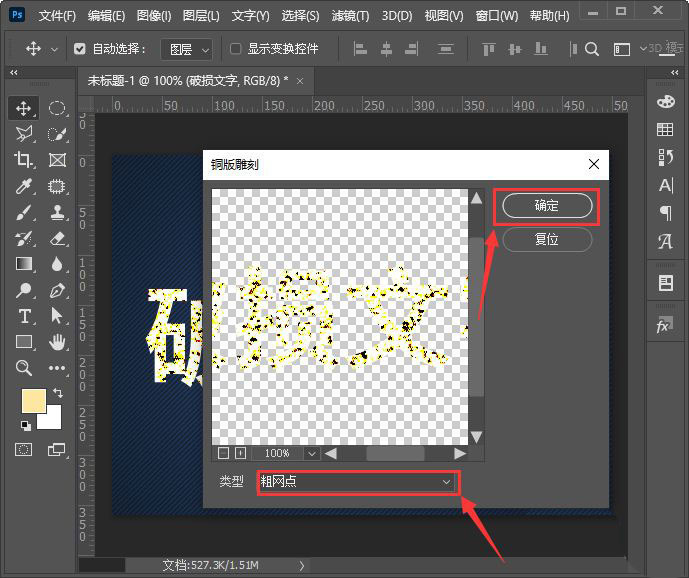The image size is (689, 578).
Task: Open the Edit Toolbar three-dots button
Action: point(57,367)
